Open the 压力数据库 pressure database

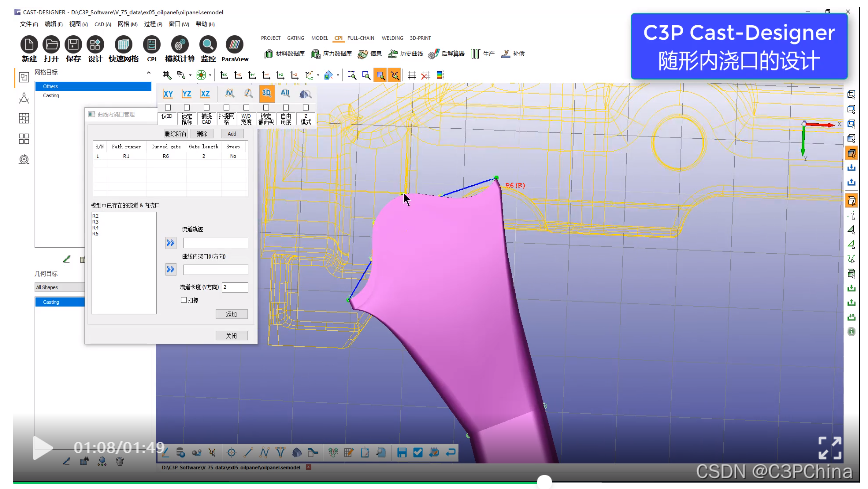(332, 54)
